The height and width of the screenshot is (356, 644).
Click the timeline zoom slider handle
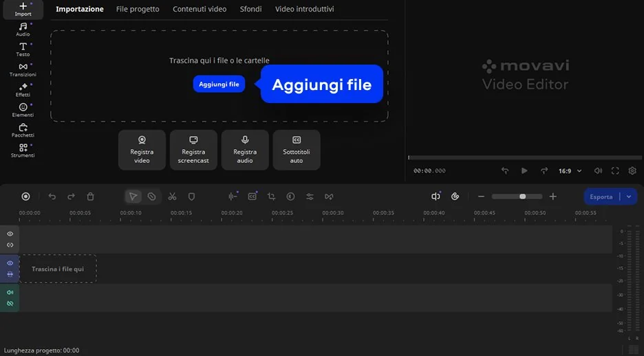click(523, 197)
